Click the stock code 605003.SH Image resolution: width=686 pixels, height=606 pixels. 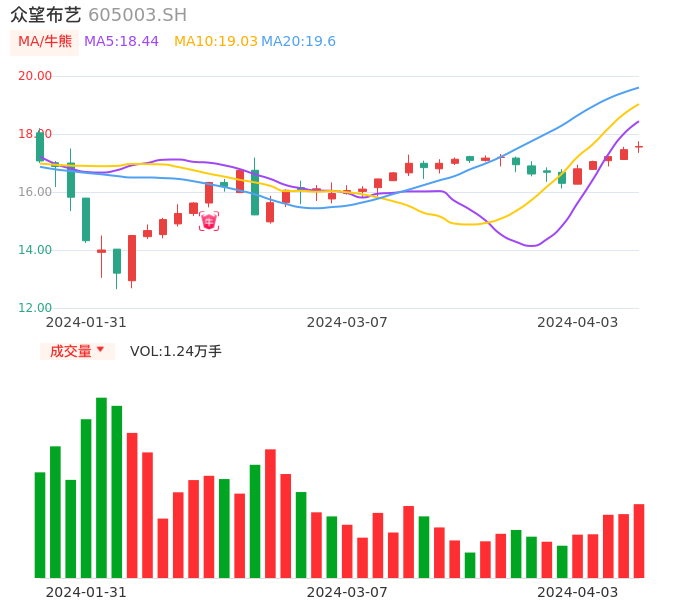pyautogui.click(x=137, y=15)
